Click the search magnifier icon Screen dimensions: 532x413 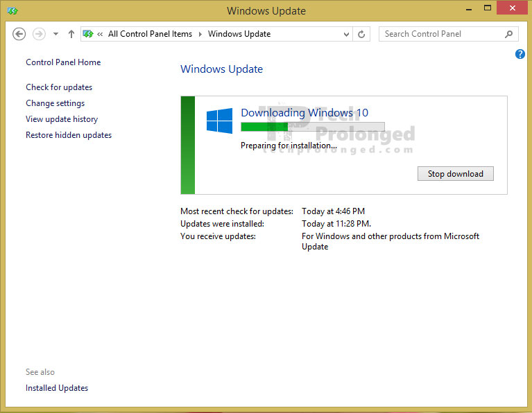[508, 34]
